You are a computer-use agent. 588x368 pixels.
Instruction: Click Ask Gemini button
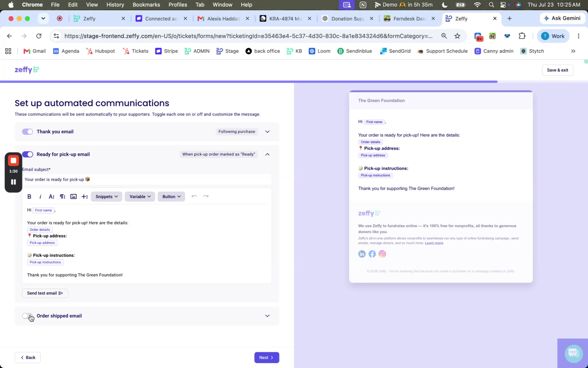click(x=562, y=18)
